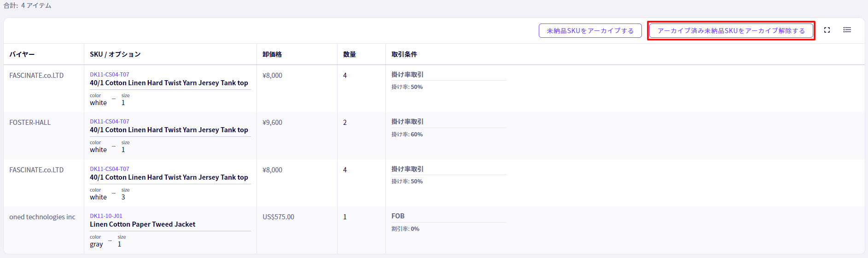868x258 pixels.
Task: Select the 取引条件 column header
Action: click(x=404, y=54)
